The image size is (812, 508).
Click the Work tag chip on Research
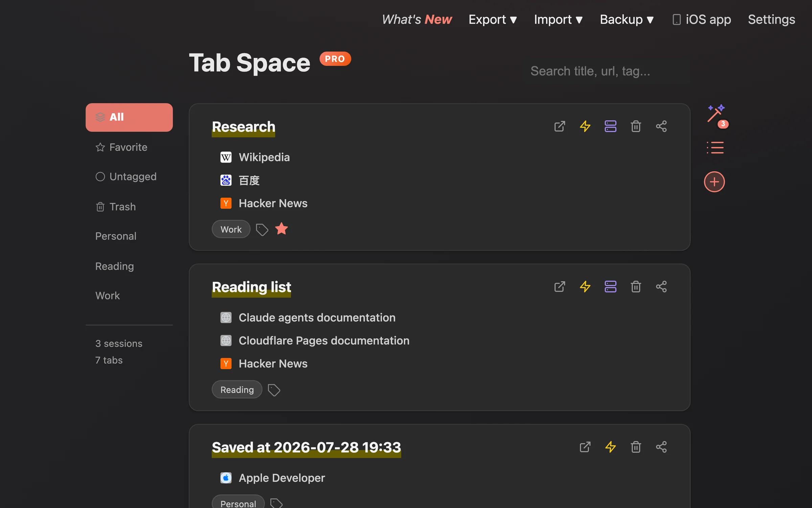[x=231, y=229]
